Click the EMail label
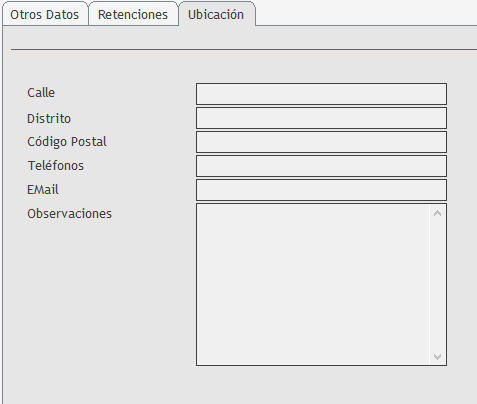477x404 pixels. [x=43, y=190]
